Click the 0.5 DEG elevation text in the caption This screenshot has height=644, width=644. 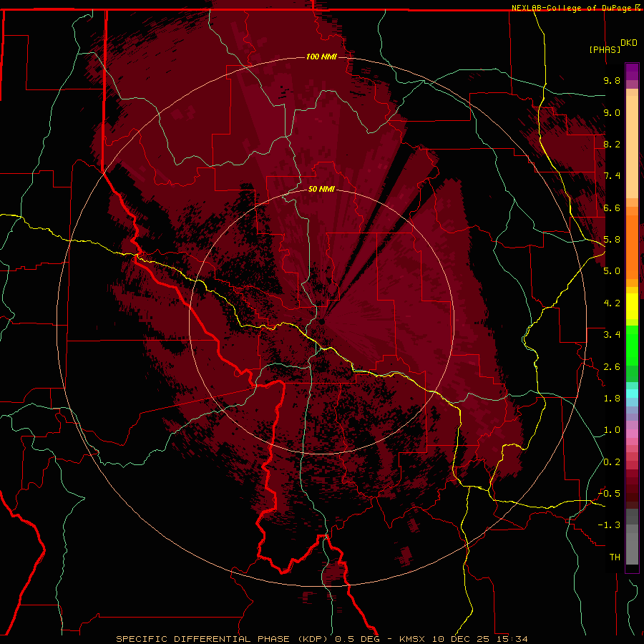click(357, 639)
